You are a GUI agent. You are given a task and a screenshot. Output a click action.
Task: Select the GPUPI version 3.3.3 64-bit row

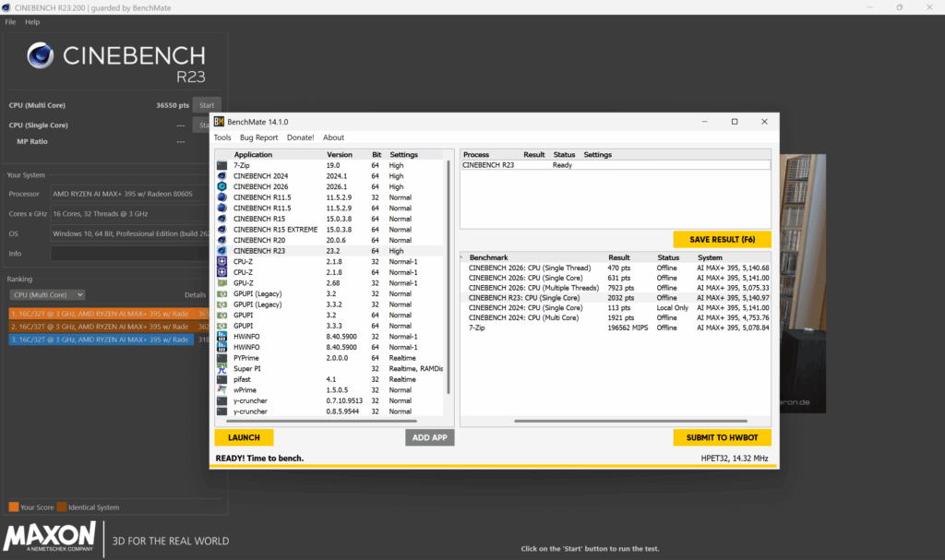[329, 326]
